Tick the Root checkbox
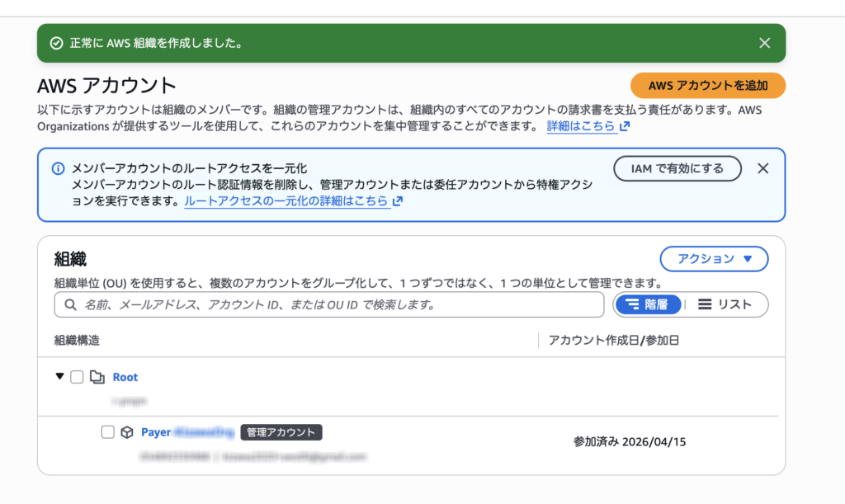Screen dimensions: 845x504 77,377
